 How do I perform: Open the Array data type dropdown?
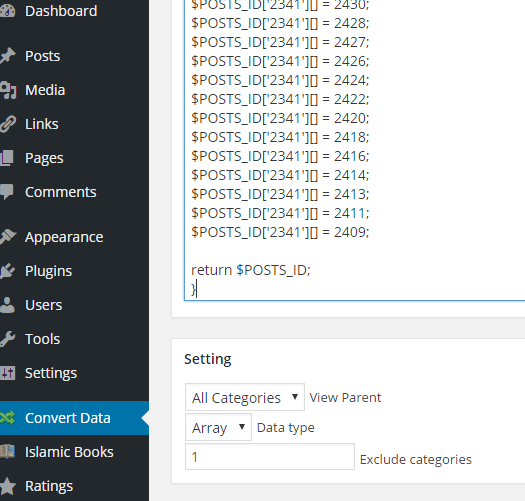(x=218, y=427)
